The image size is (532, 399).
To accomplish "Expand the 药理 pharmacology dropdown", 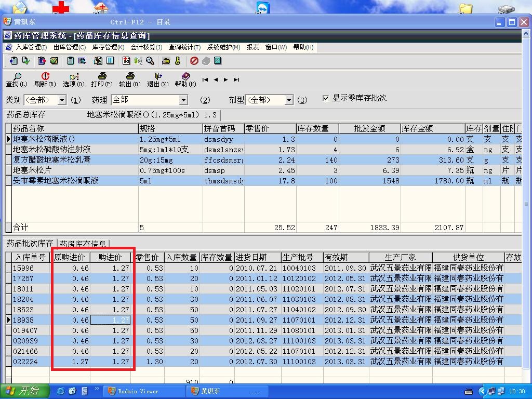I will (x=183, y=100).
